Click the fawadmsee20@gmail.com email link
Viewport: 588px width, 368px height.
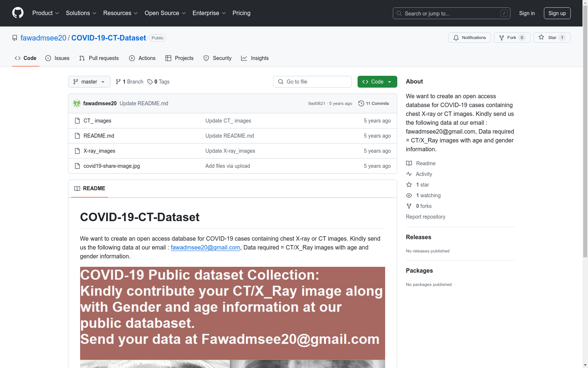[205, 247]
